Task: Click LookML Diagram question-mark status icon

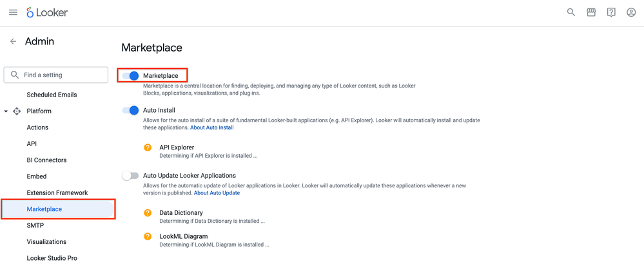Action: (148, 236)
